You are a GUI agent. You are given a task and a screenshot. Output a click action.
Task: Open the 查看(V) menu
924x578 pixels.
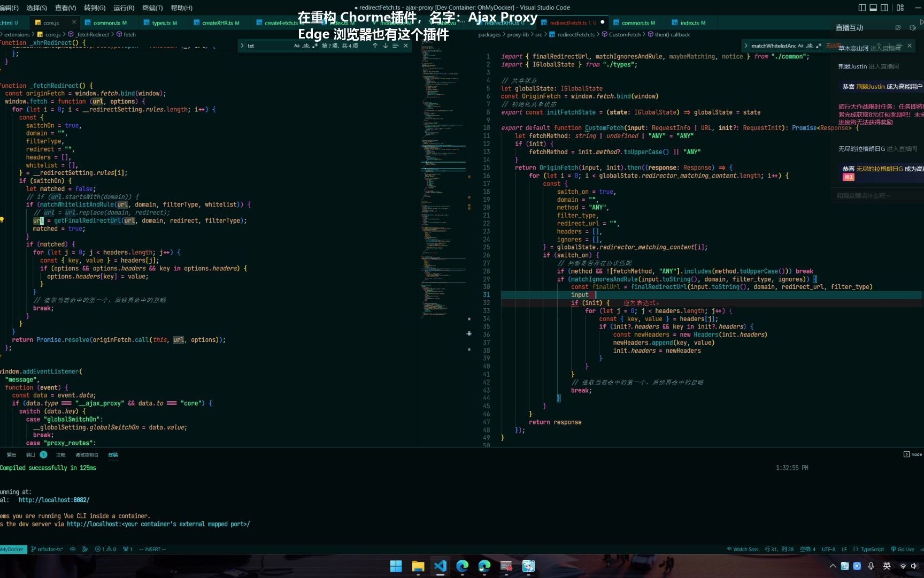pos(66,8)
